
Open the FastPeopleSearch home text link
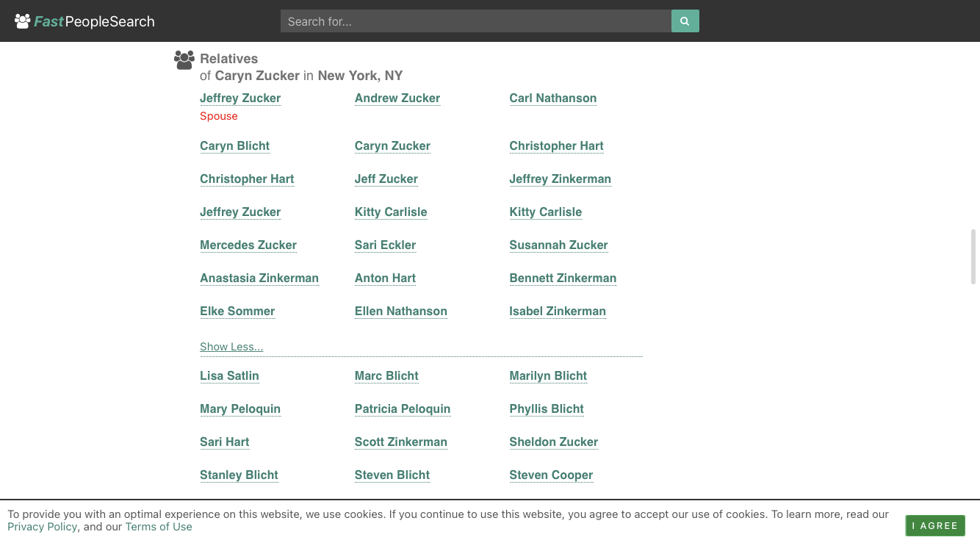click(x=94, y=21)
